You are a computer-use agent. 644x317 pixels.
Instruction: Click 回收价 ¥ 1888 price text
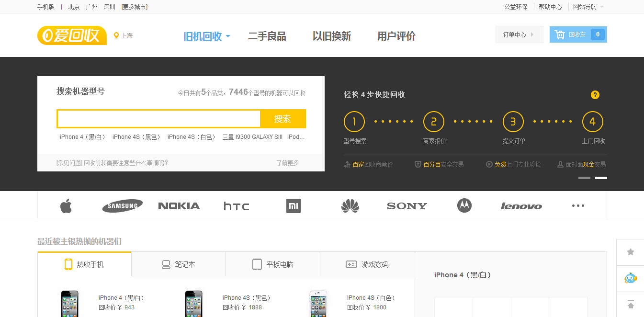[242, 307]
